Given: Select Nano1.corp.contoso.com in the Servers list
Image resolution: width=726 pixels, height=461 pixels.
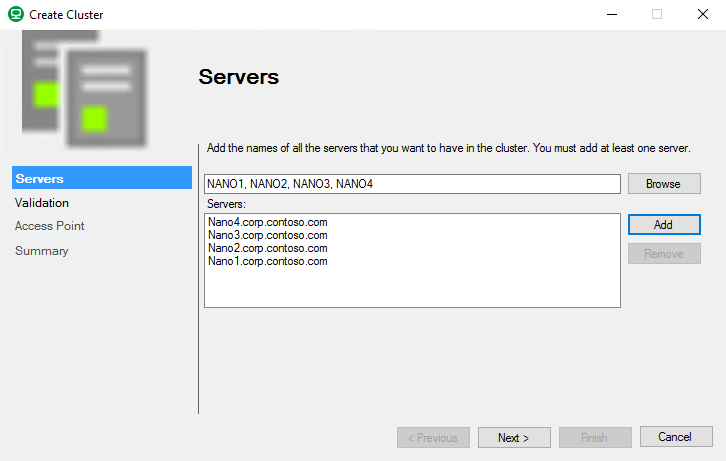Looking at the screenshot, I should [x=268, y=261].
